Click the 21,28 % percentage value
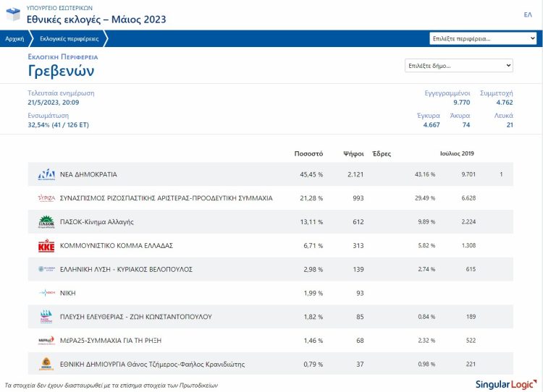The image size is (543, 392). 311,198
